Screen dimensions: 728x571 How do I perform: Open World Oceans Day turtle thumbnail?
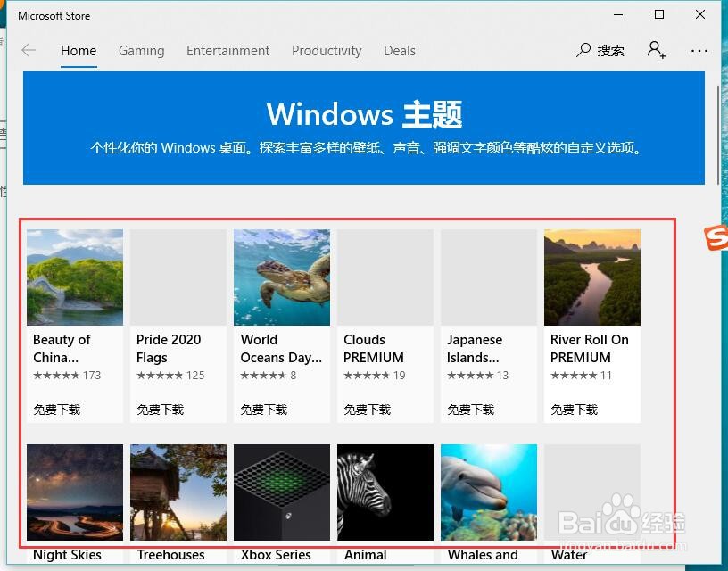pos(282,277)
